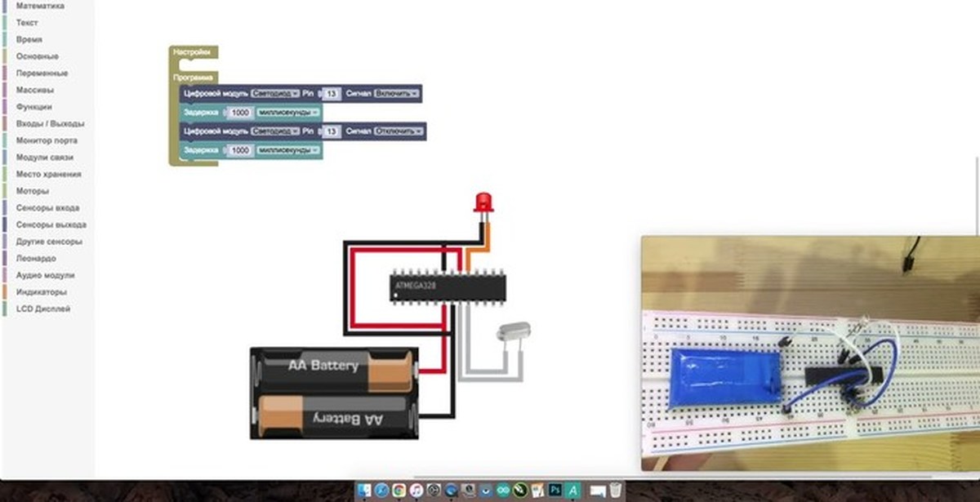Launch Adobe Photoshop from the Dock

(x=555, y=491)
